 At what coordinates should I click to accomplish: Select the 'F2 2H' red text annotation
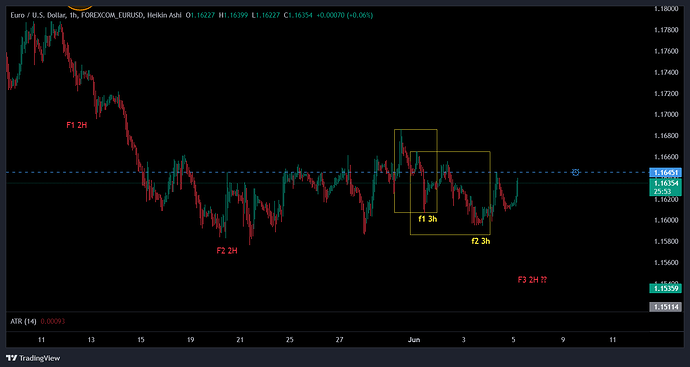pos(227,251)
